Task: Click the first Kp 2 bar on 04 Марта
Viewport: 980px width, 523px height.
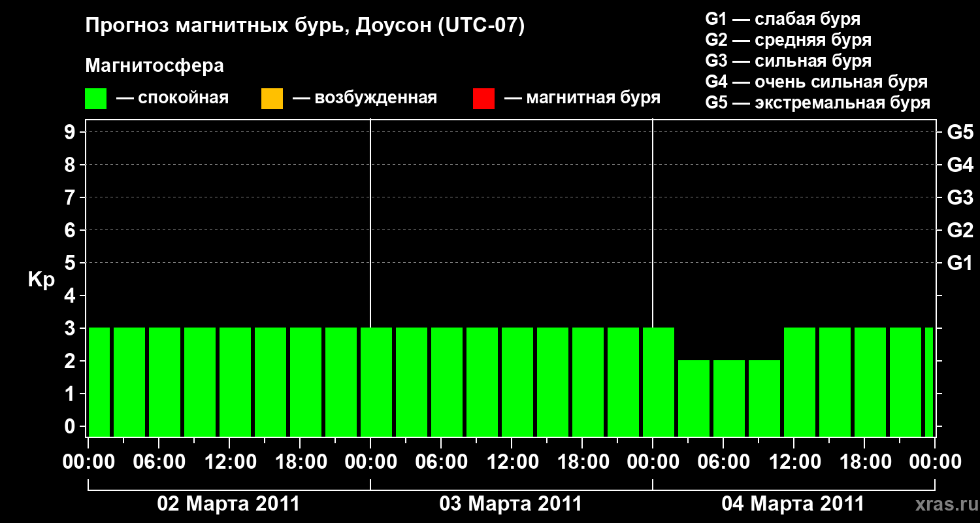Action: click(694, 398)
